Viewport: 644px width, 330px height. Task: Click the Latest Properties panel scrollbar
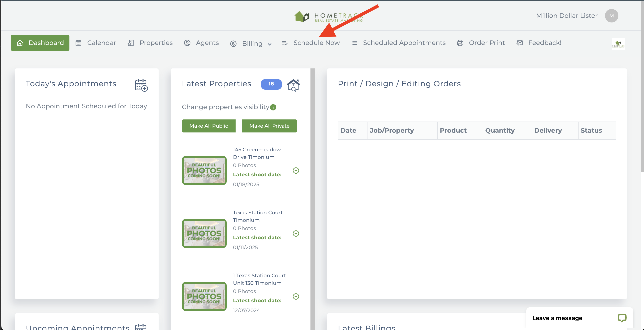tap(312, 175)
